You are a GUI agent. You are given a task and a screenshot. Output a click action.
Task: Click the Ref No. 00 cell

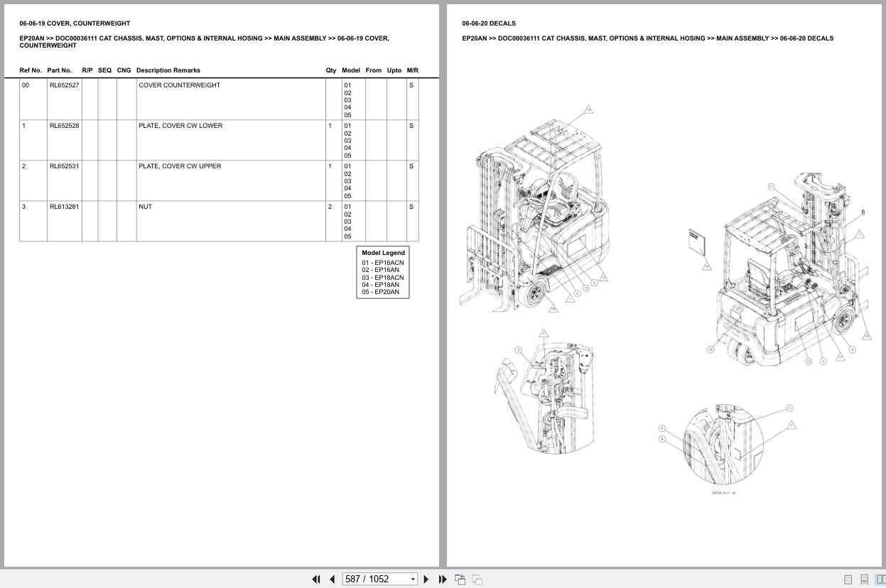[33, 99]
